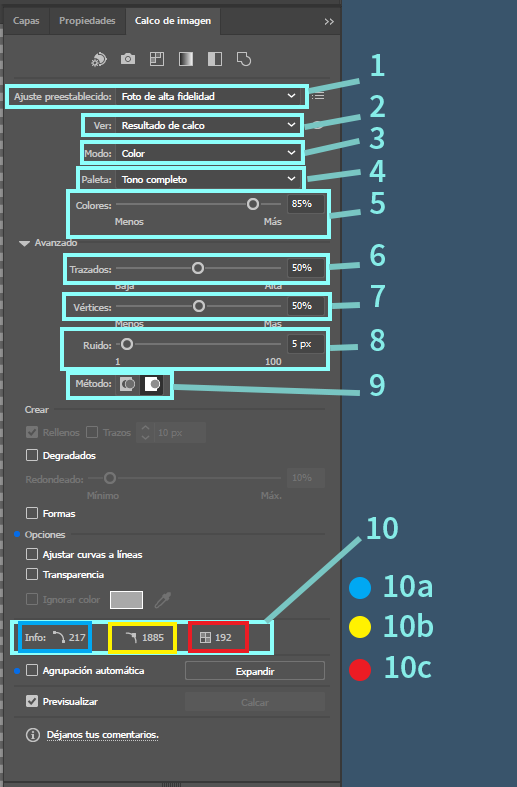Collapse the Avanzado section
The height and width of the screenshot is (787, 517).
click(x=24, y=243)
